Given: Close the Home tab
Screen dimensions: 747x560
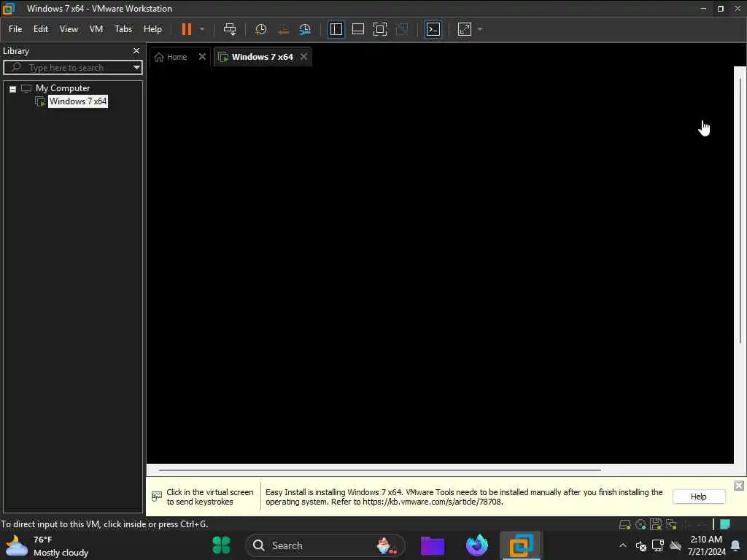Looking at the screenshot, I should pos(202,57).
